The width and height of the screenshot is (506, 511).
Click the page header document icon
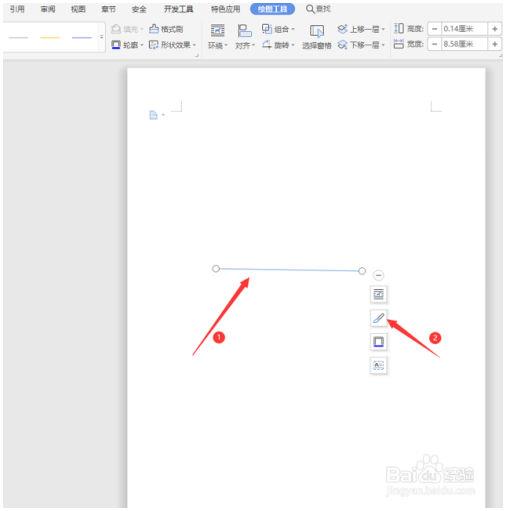coord(153,115)
